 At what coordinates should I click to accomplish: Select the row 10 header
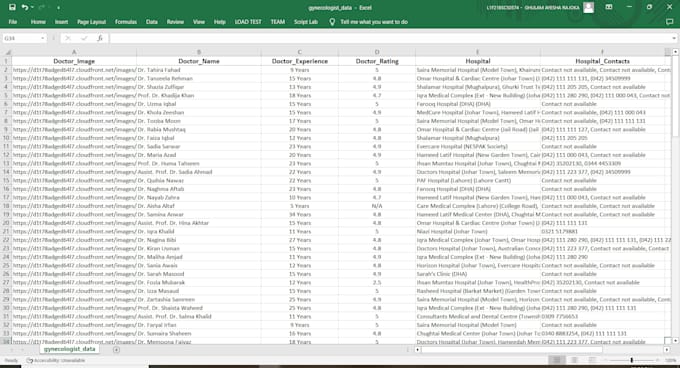pos(6,138)
